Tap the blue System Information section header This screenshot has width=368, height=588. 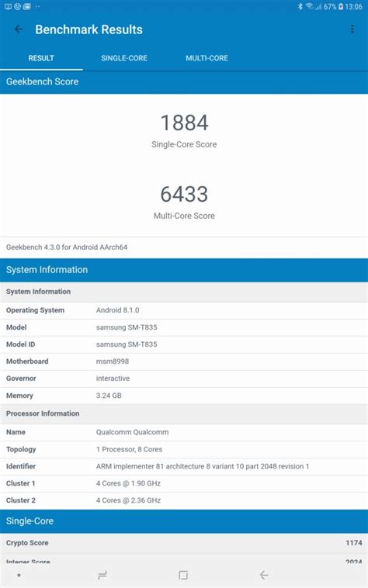click(x=184, y=270)
